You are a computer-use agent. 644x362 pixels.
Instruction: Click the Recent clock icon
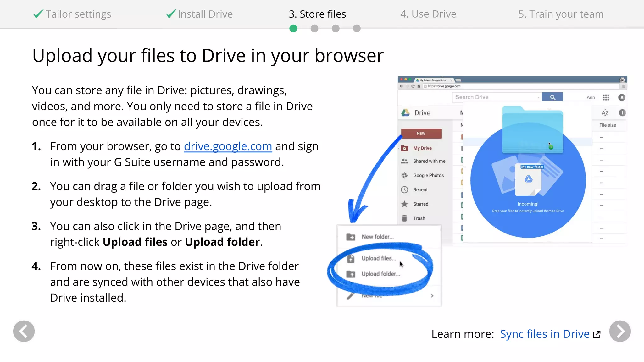pos(405,190)
